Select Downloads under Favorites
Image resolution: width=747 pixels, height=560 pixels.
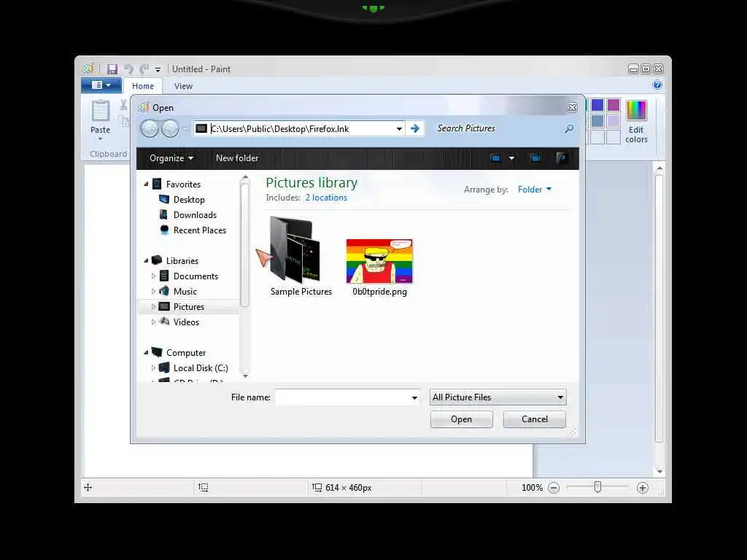(x=195, y=215)
